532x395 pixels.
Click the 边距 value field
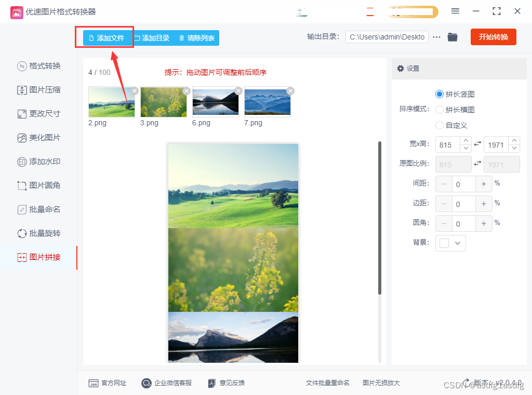coord(464,204)
